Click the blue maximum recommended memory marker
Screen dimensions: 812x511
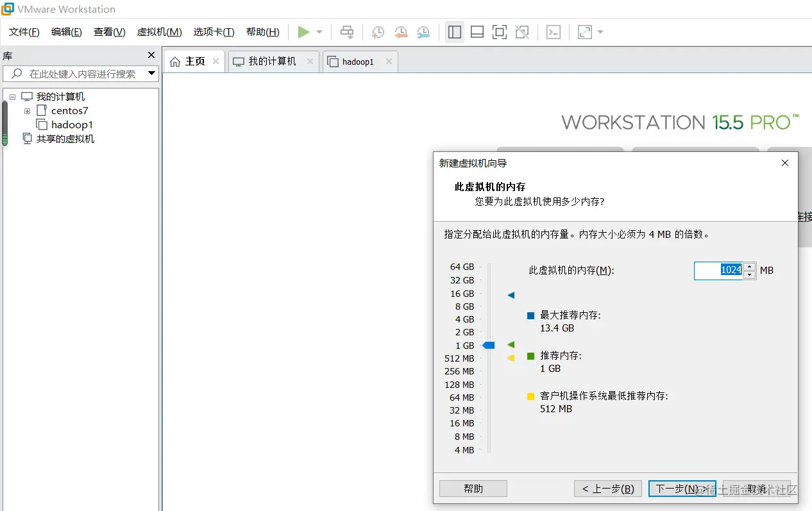coord(511,296)
